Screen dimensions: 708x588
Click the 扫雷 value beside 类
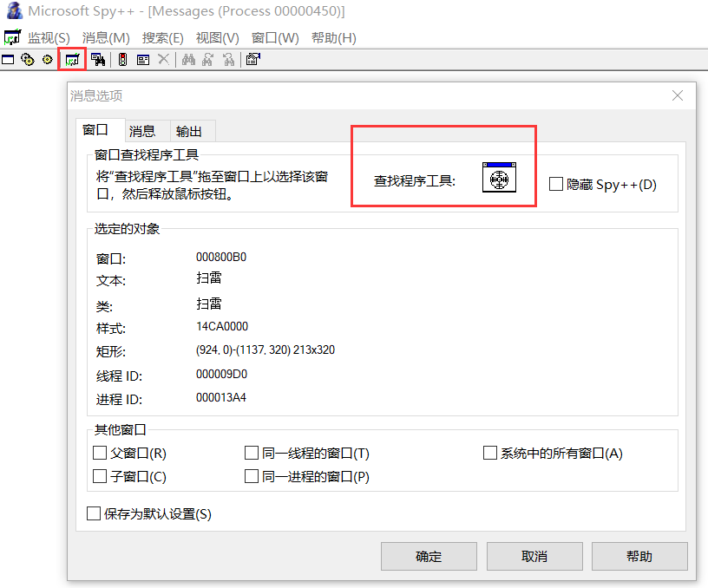point(209,304)
